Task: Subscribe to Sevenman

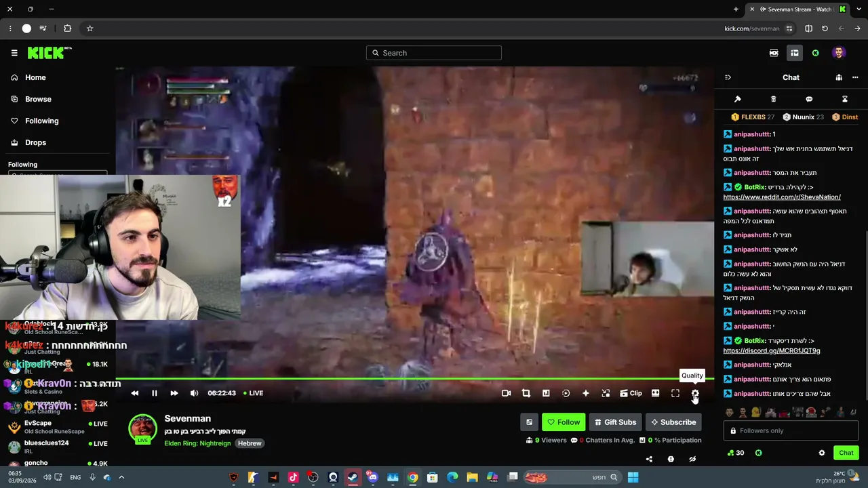Action: 673,422
